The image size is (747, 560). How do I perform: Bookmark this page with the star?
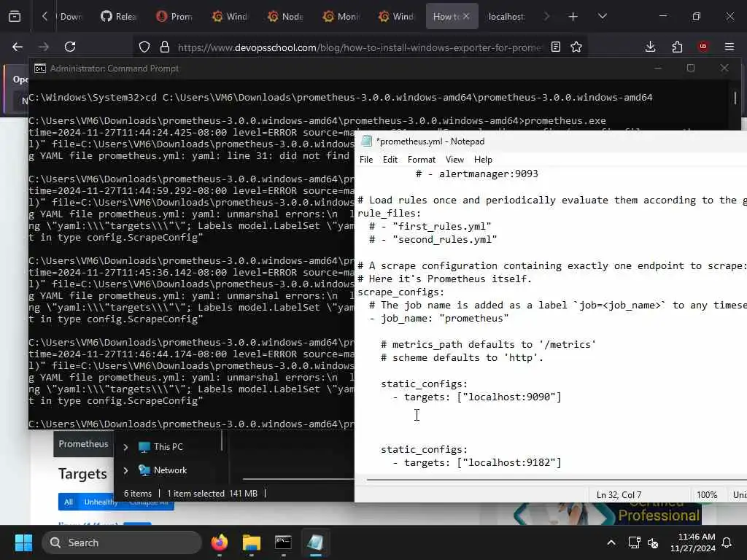576,47
